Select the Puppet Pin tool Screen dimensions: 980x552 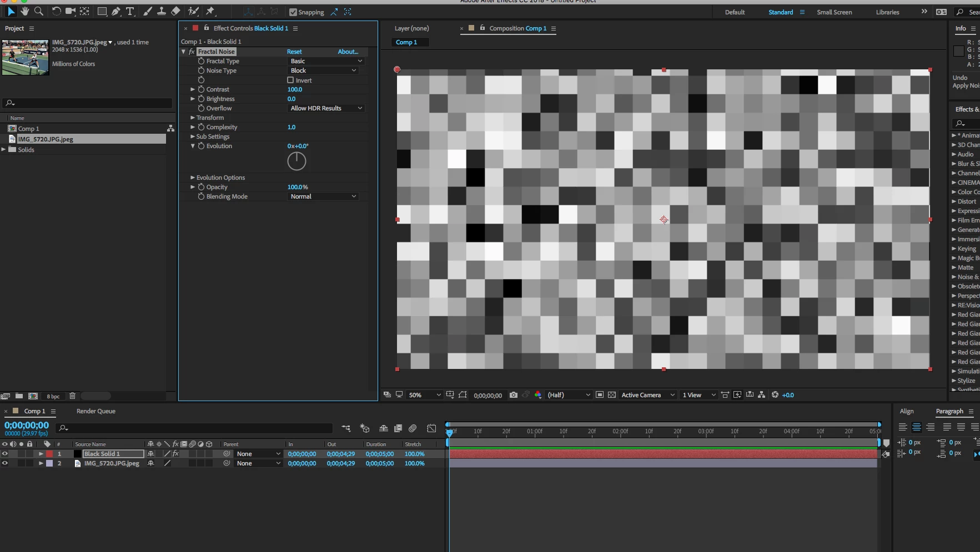pos(210,11)
